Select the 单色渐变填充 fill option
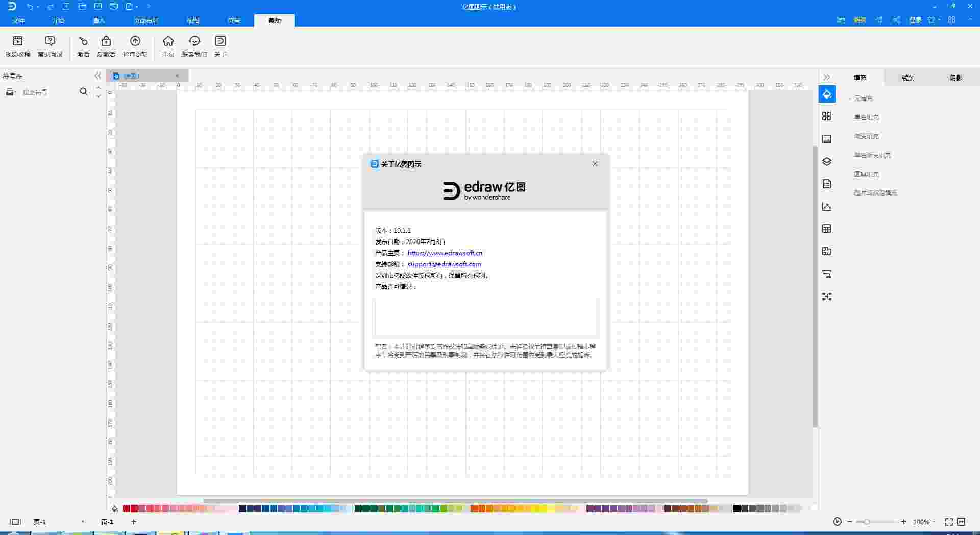Viewport: 980px width, 535px height. pyautogui.click(x=873, y=155)
